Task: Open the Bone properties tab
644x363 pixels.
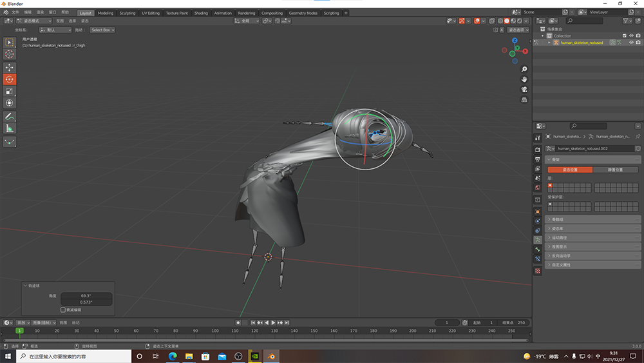Action: (x=538, y=250)
